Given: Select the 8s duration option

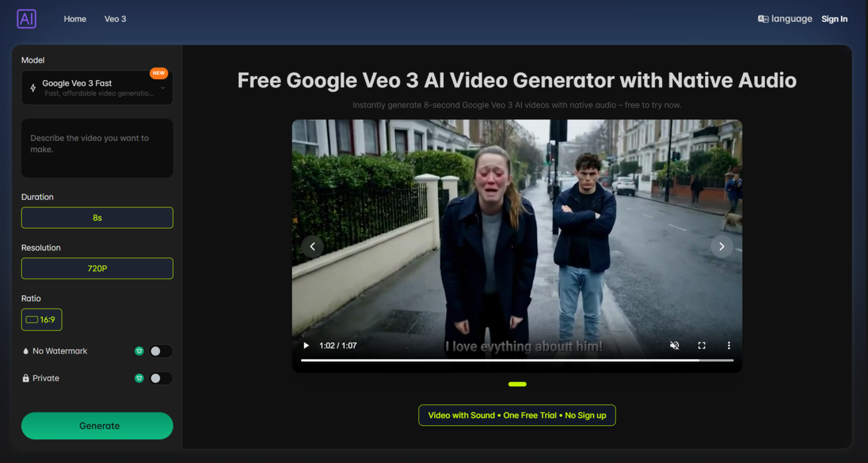Looking at the screenshot, I should [97, 218].
